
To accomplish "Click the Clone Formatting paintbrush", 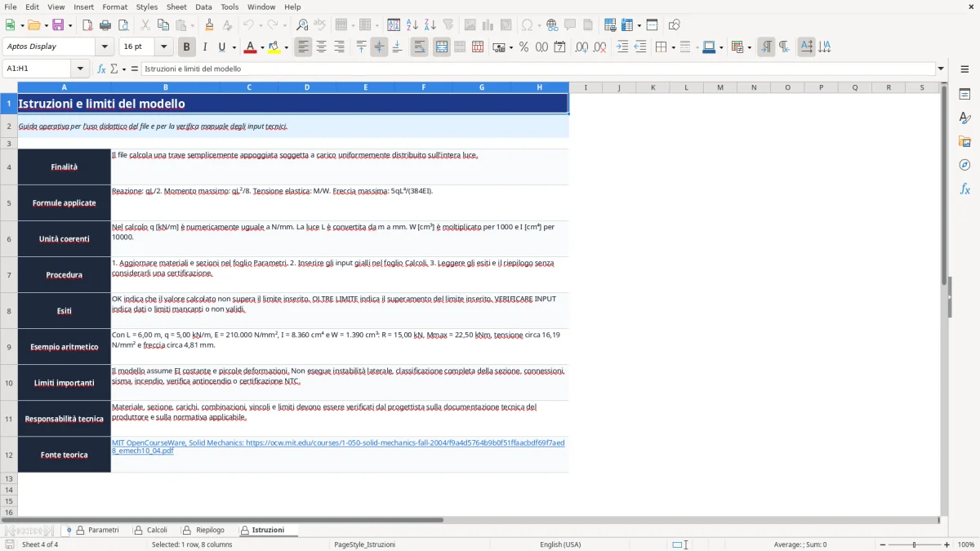I will click(209, 25).
